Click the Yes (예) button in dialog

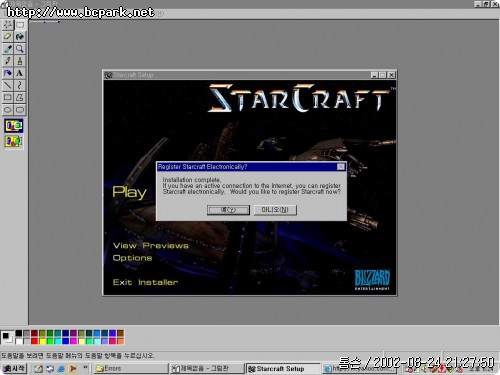tap(228, 210)
